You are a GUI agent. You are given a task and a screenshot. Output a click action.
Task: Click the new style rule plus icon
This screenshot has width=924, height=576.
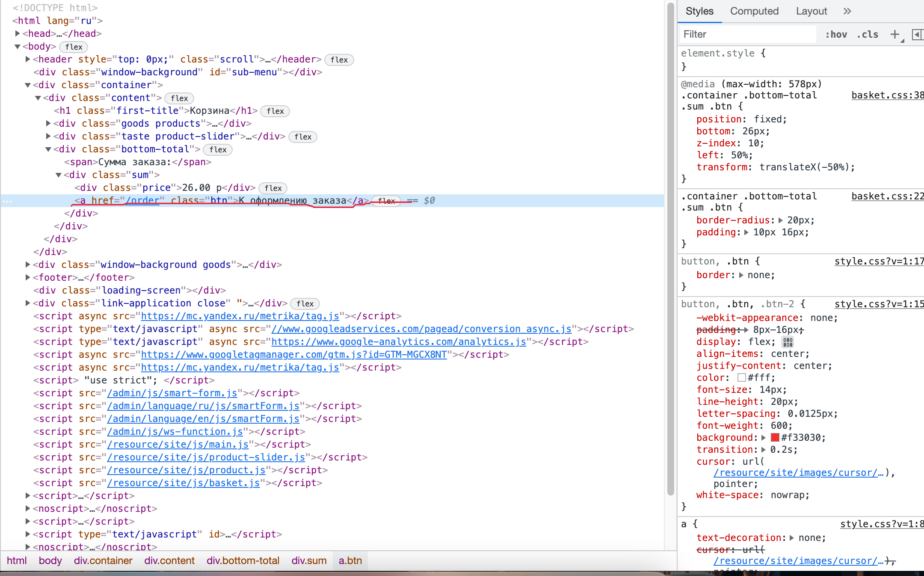coord(895,34)
